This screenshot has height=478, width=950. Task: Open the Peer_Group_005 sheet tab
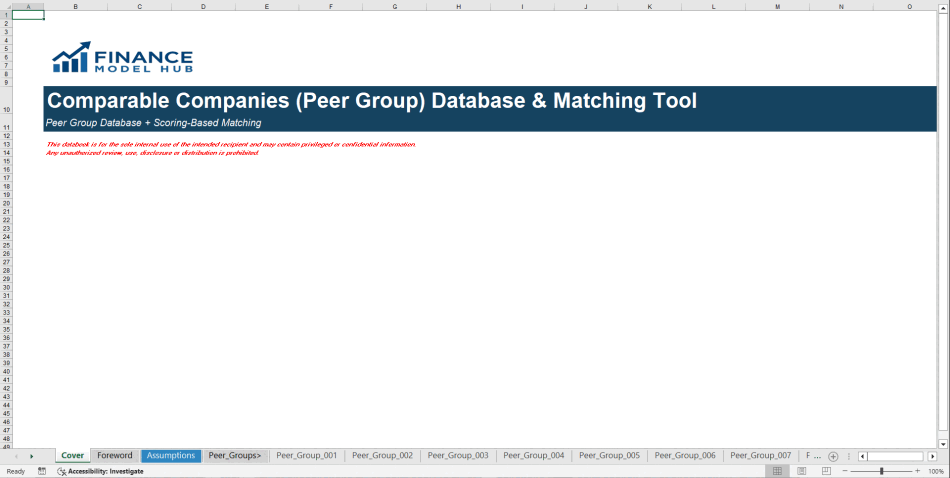(x=609, y=456)
